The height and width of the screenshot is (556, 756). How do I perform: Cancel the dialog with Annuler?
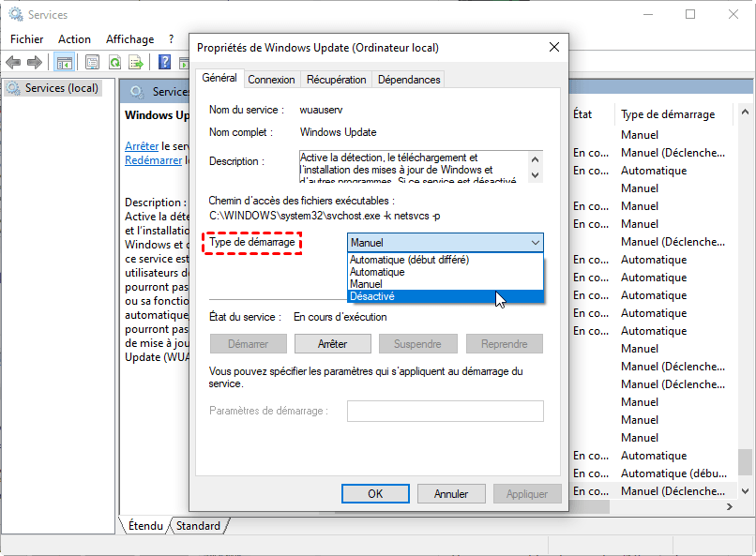tap(451, 494)
